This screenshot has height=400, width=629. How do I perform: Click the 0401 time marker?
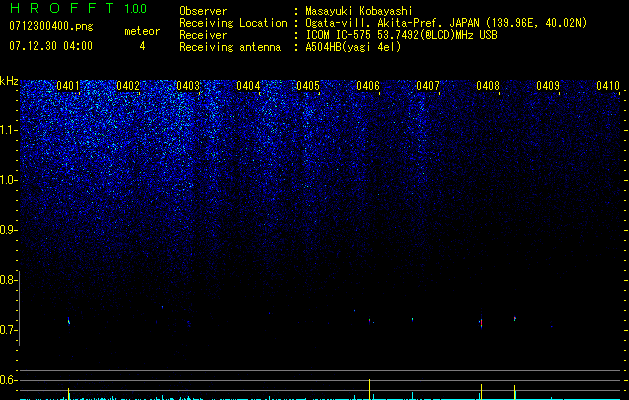(x=68, y=86)
